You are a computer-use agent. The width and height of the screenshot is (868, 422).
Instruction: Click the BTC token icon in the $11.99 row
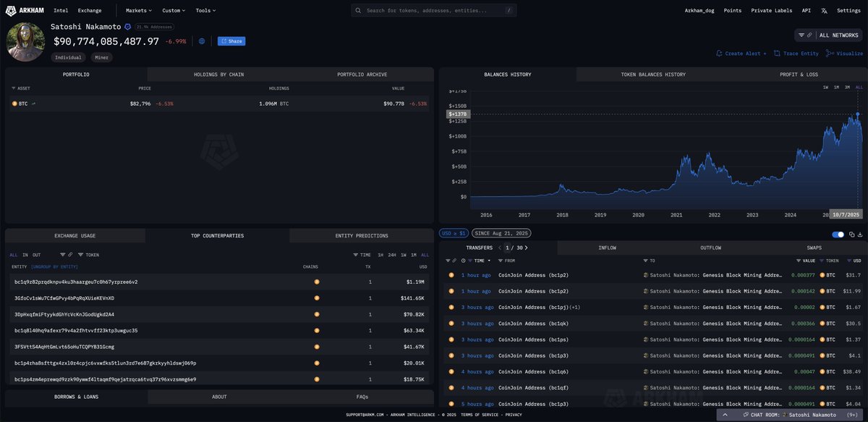coord(822,291)
